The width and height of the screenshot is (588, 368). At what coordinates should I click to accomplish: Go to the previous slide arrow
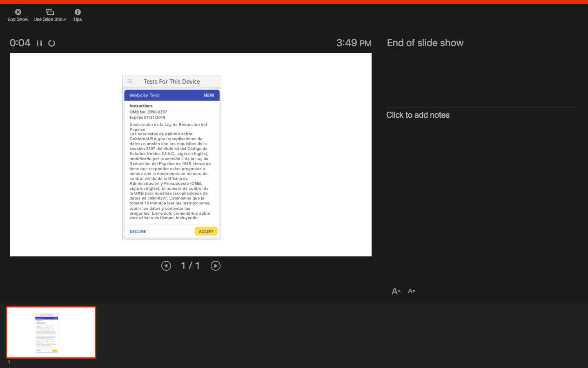166,266
